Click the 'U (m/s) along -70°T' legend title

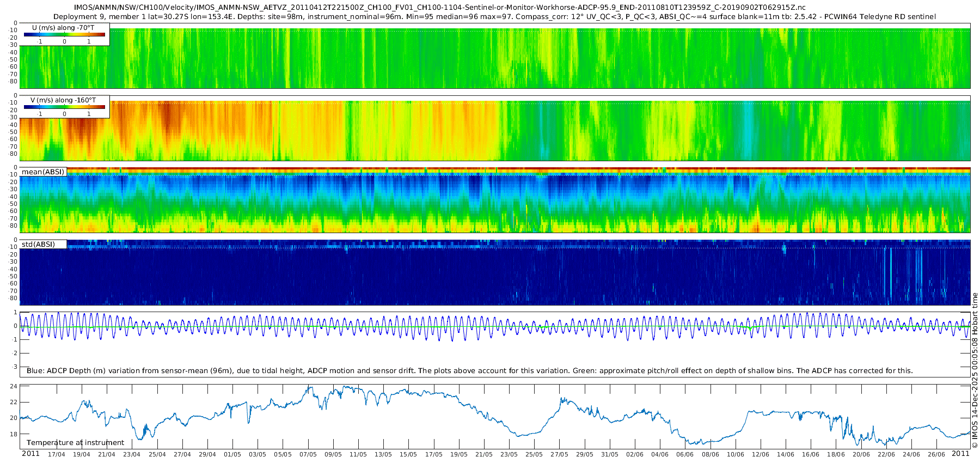[63, 28]
